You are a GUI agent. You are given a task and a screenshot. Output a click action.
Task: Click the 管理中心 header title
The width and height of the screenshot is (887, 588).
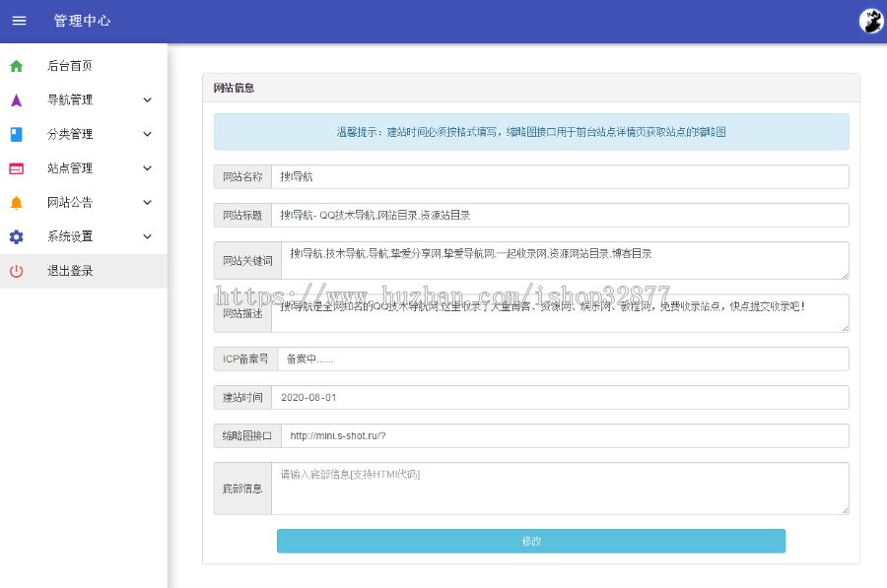[x=82, y=21]
